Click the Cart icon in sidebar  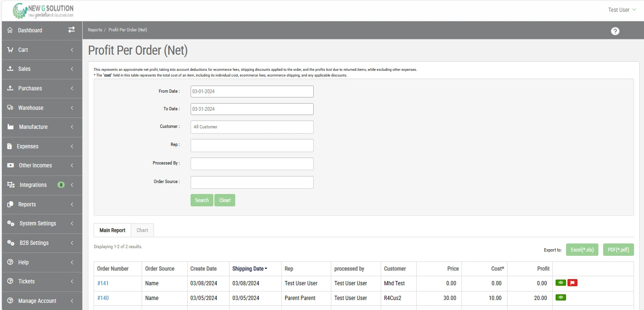(x=10, y=49)
